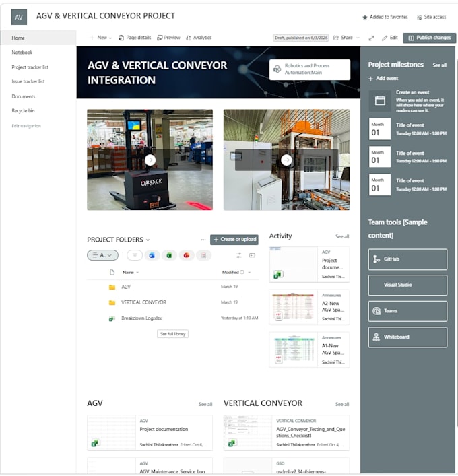Open the more options ellipsis for Project Folders
The width and height of the screenshot is (458, 476).
pos(203,240)
